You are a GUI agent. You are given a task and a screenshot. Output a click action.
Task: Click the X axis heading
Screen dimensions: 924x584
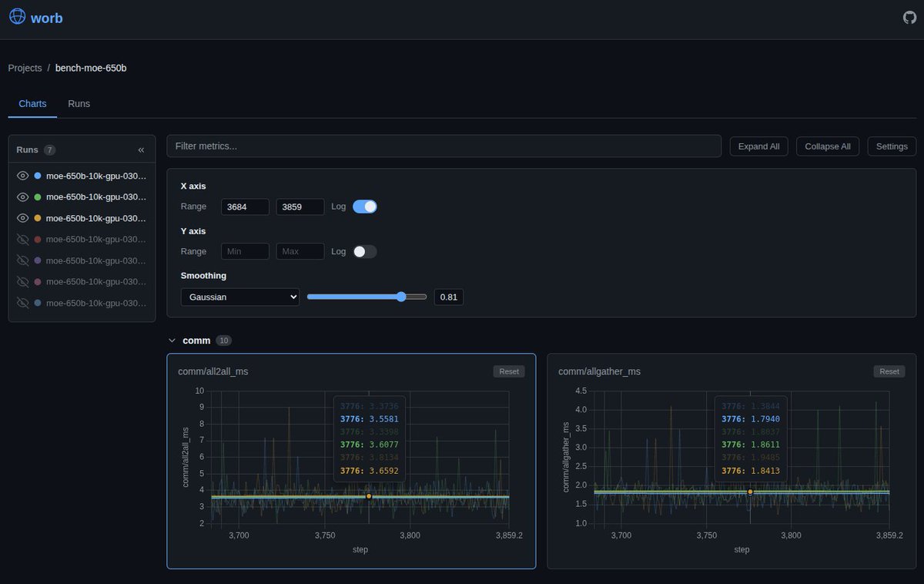193,186
